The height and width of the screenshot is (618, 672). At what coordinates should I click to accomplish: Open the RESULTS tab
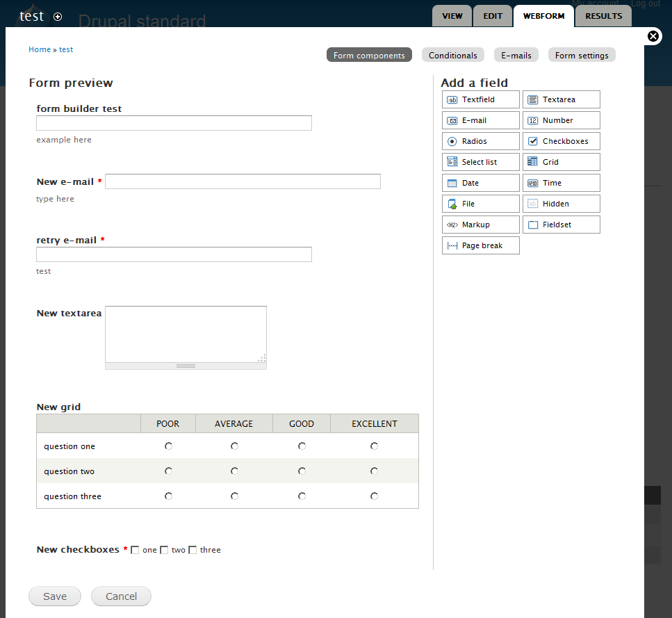(x=603, y=16)
